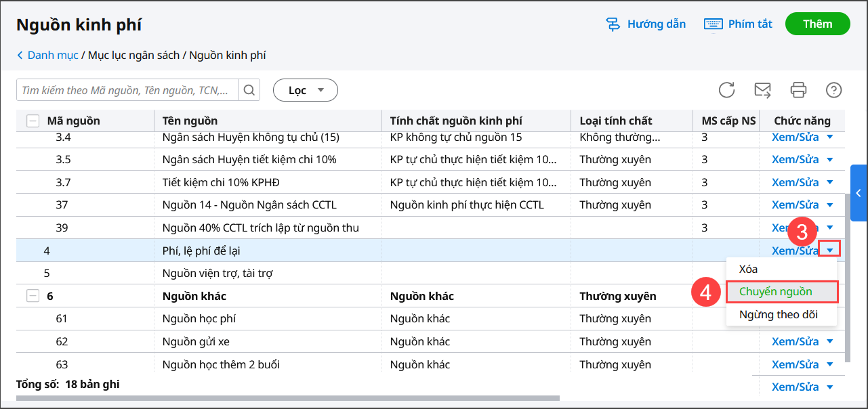Open Phím tắt keyboard shortcuts
This screenshot has width=868, height=409.
(x=739, y=24)
